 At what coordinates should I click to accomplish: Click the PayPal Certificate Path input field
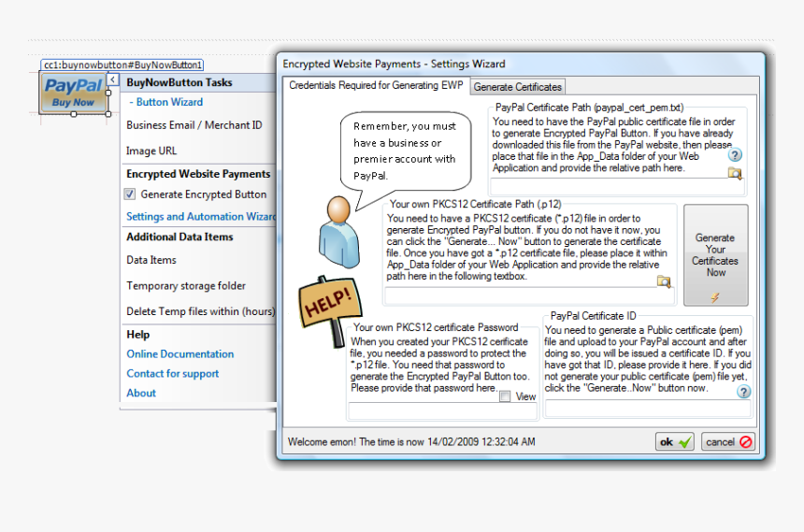click(x=617, y=187)
